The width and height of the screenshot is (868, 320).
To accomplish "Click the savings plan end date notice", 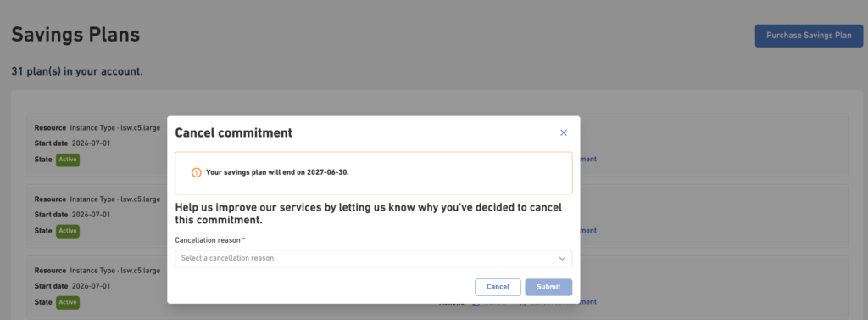I will [374, 172].
